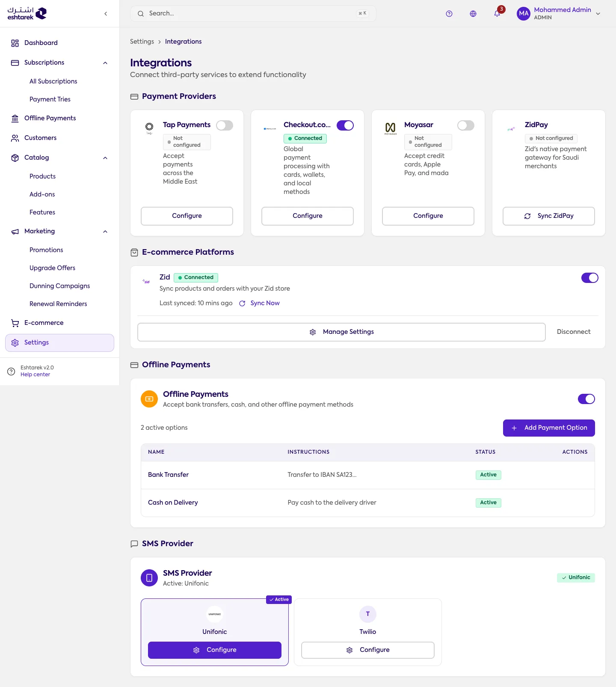
Task: Click the Offline Payments section header icon
Action: 134,365
